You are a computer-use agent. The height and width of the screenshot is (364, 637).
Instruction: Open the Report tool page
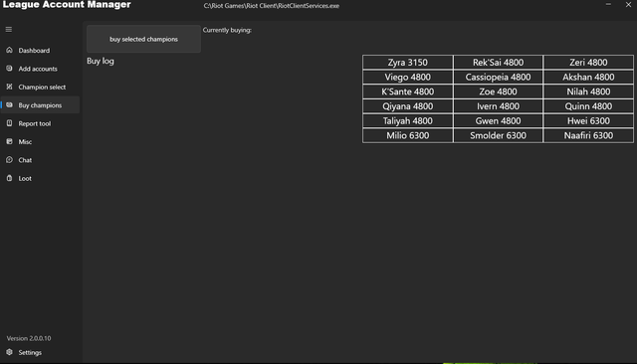[40, 123]
